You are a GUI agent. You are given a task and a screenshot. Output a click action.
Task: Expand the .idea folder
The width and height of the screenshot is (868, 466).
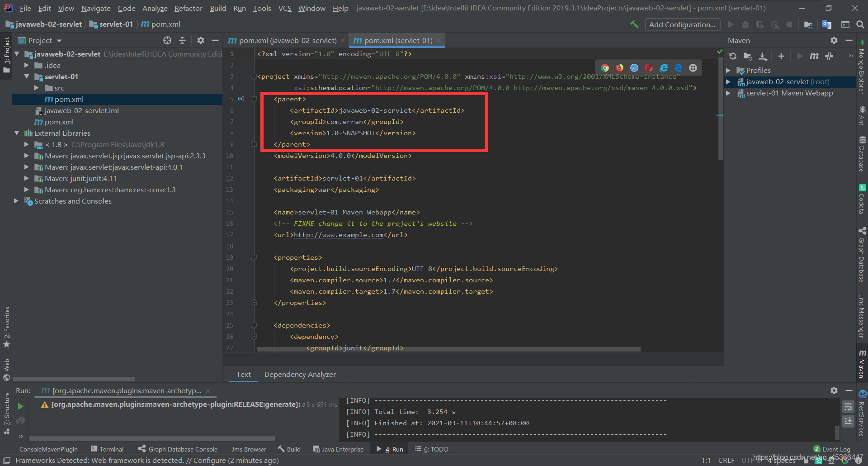point(27,65)
